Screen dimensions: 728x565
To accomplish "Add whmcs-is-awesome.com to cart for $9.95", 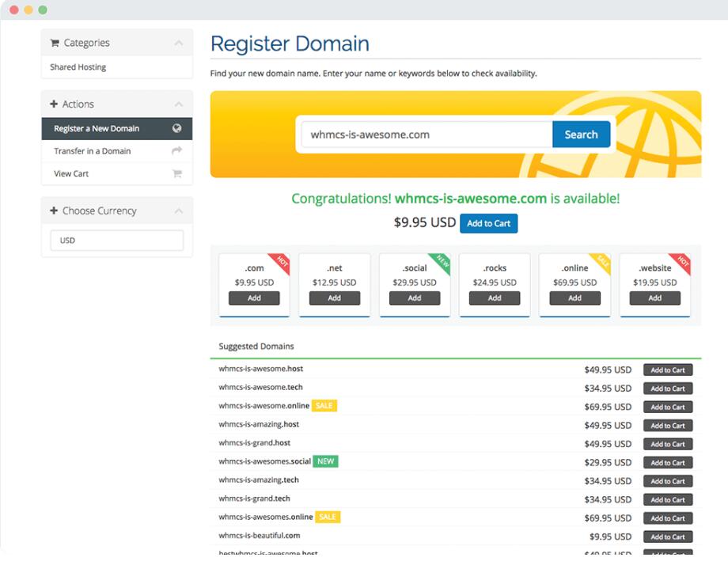I will [488, 224].
